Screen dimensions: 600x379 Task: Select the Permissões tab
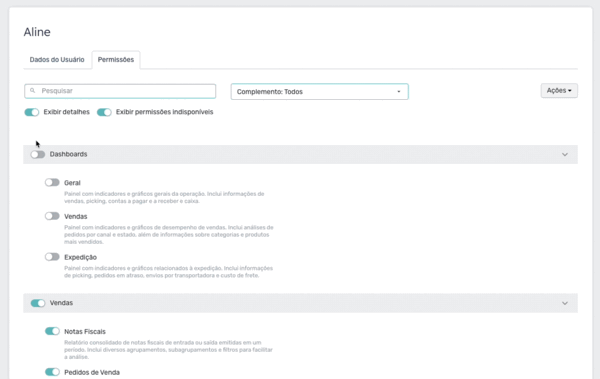click(x=116, y=60)
